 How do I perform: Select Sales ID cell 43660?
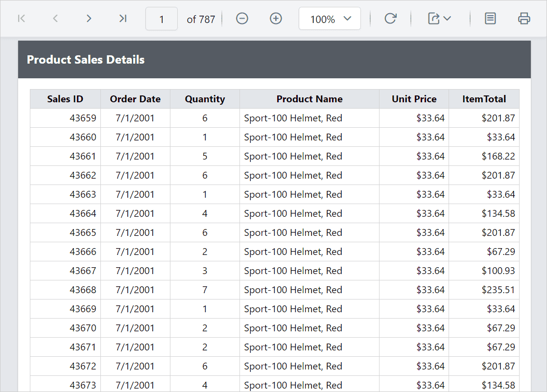65,138
